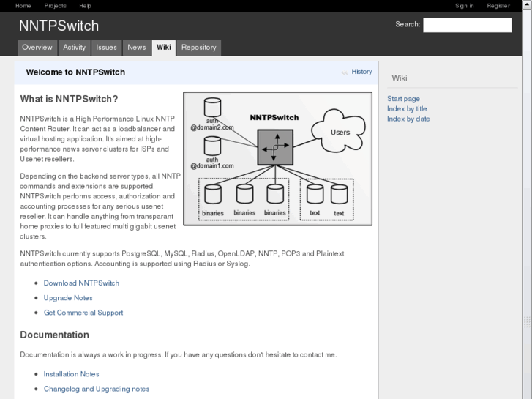
Task: Follow Download NNTPSwitch link
Action: point(81,283)
